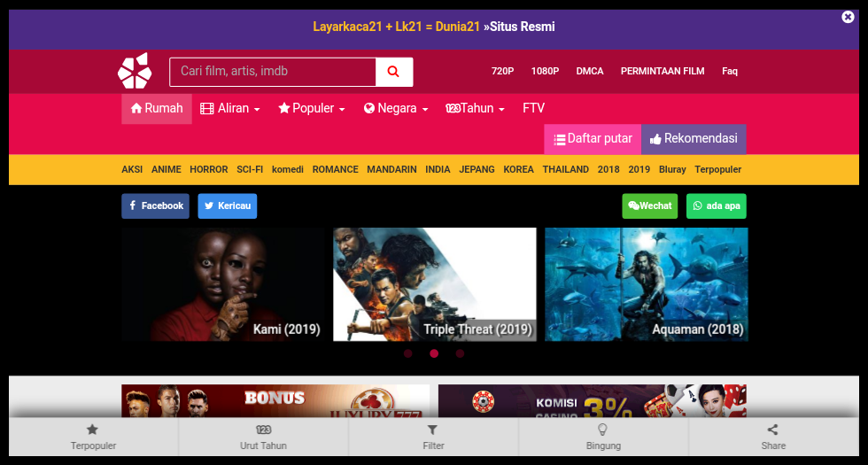Click the Terpopuler star icon in bottom bar
This screenshot has height=465, width=868.
(x=92, y=430)
